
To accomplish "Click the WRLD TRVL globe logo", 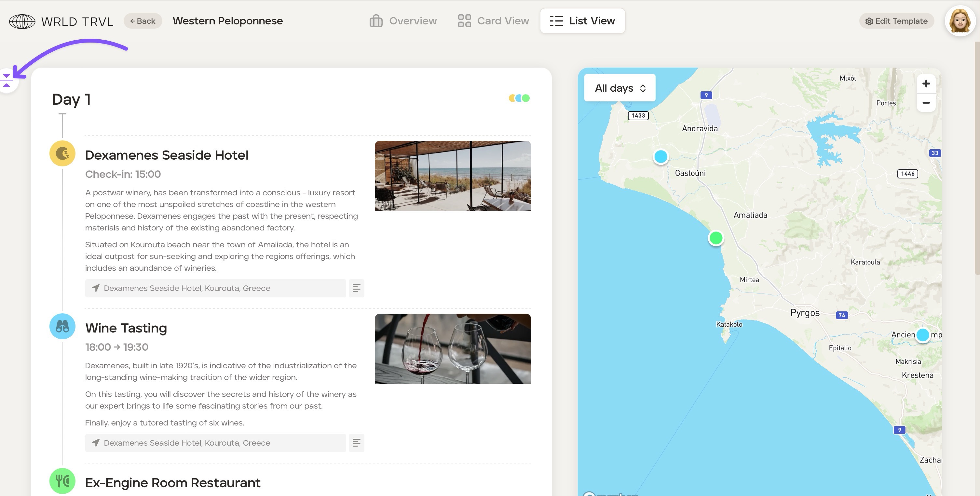I will (22, 21).
